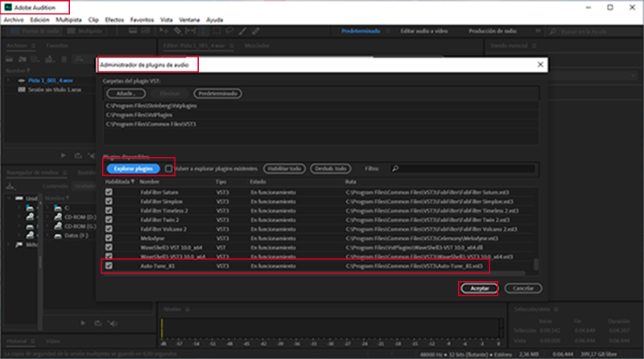Uncheck FabFilter Volcano 2 checkbox

(x=109, y=229)
